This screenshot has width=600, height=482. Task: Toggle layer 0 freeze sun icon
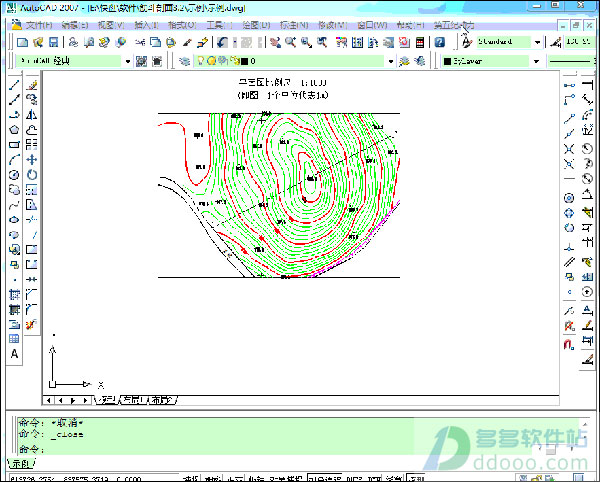point(211,61)
